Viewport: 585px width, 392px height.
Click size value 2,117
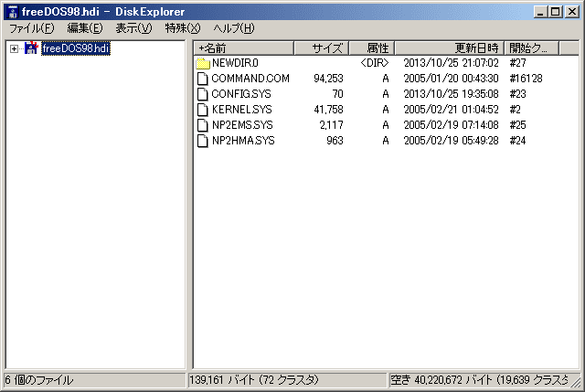tap(331, 125)
